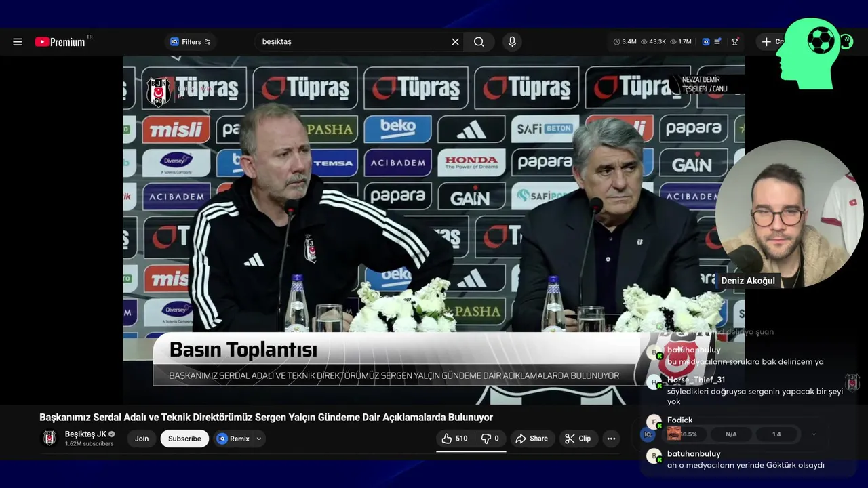Click the vidIQ badge beside the chat stats bar
This screenshot has width=868, height=488.
[x=648, y=434]
